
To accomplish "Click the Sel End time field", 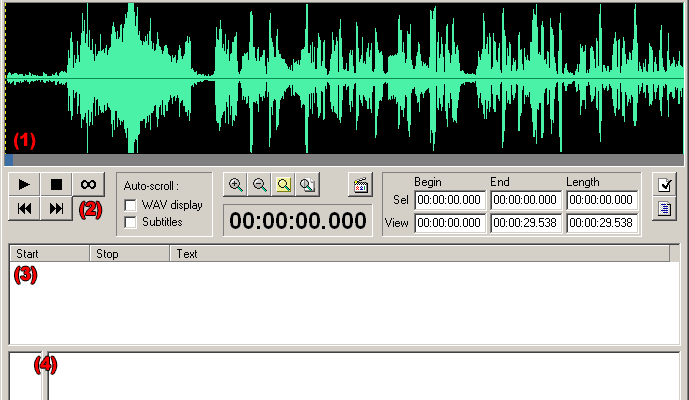I will click(526, 200).
